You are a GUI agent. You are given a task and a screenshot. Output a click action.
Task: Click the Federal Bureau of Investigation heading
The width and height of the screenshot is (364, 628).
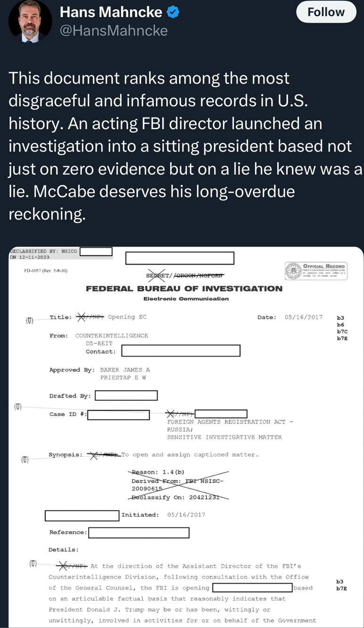coord(184,289)
